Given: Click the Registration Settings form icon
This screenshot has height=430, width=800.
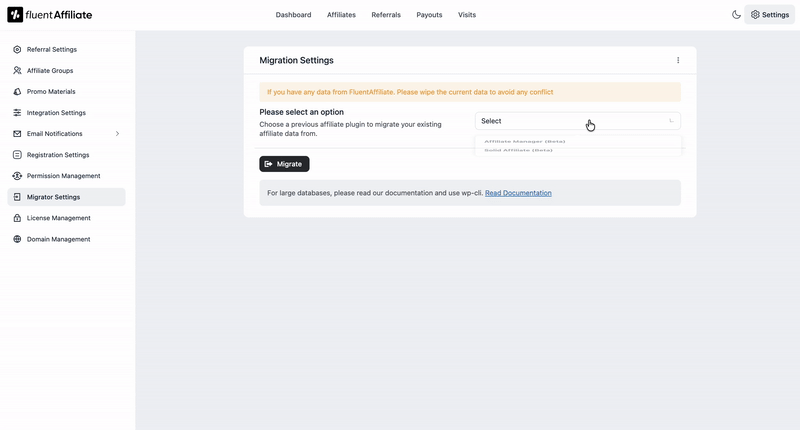Looking at the screenshot, I should coord(17,154).
